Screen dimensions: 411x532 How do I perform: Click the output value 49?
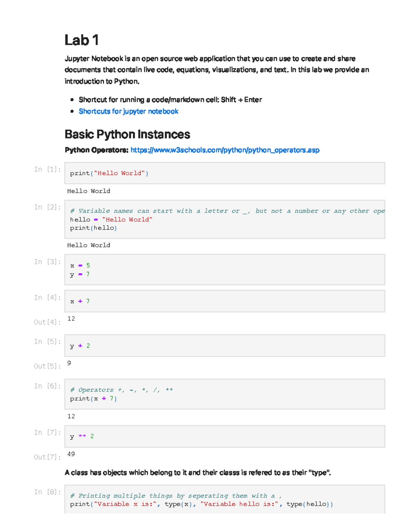pos(71,454)
